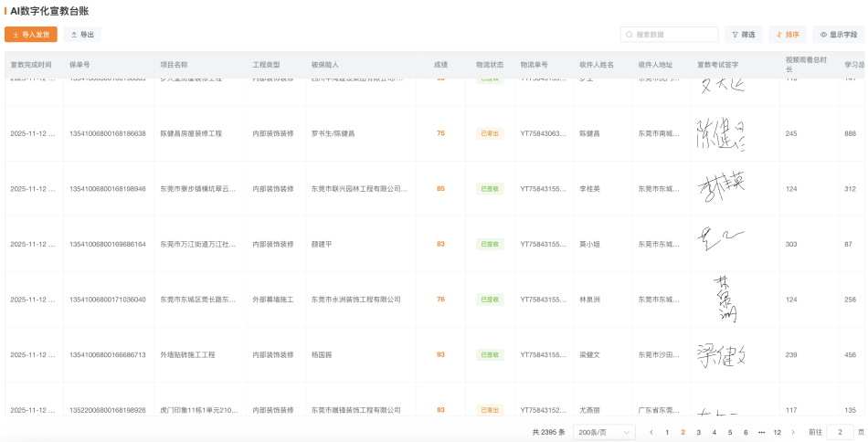
Task: Open 陈健昌 signature image thumbnail
Action: coord(721,133)
